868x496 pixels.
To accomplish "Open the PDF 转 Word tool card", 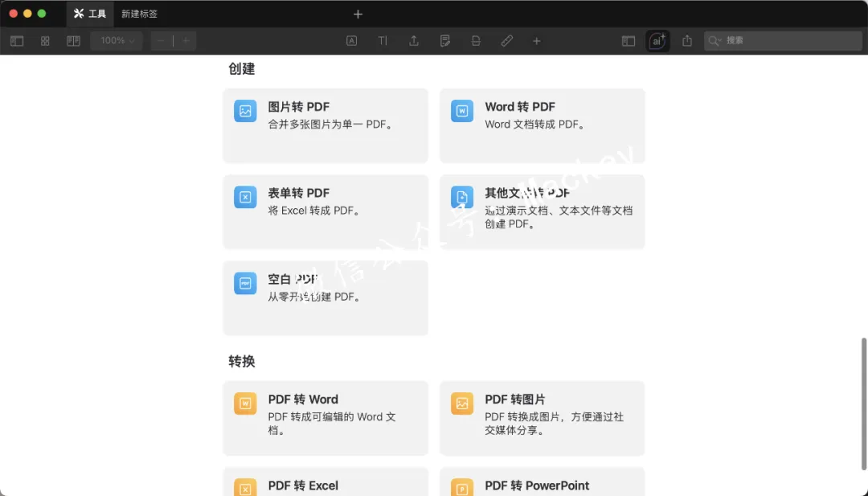I will click(x=325, y=418).
